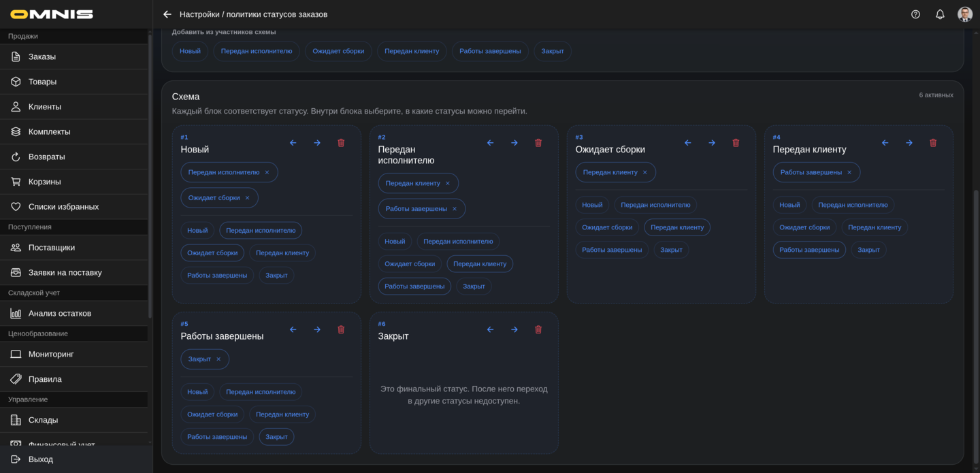Click the back arrow next to Настройки breadcrumb
Screen dimensions: 980x473
[x=167, y=14]
